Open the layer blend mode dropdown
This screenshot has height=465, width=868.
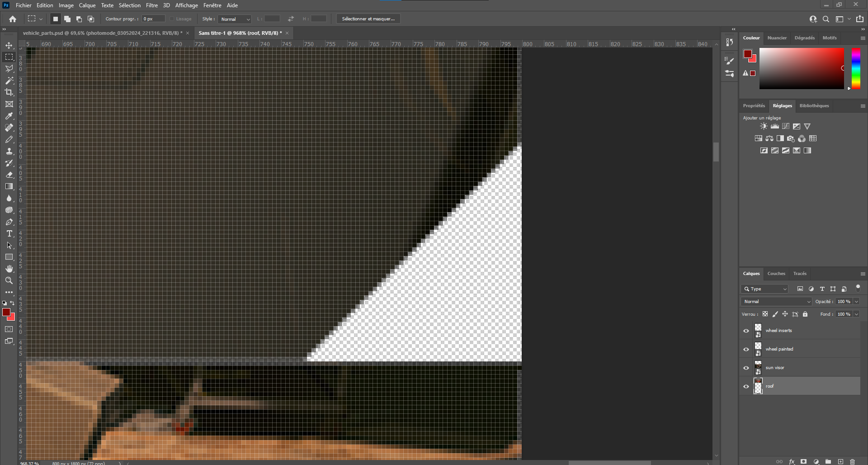click(776, 302)
